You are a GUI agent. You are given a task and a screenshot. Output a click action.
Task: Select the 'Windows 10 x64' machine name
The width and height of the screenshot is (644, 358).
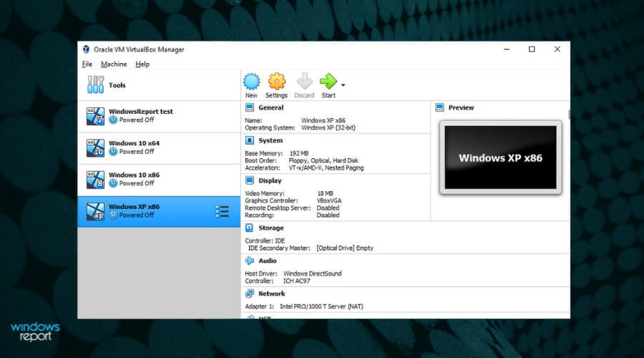click(134, 143)
